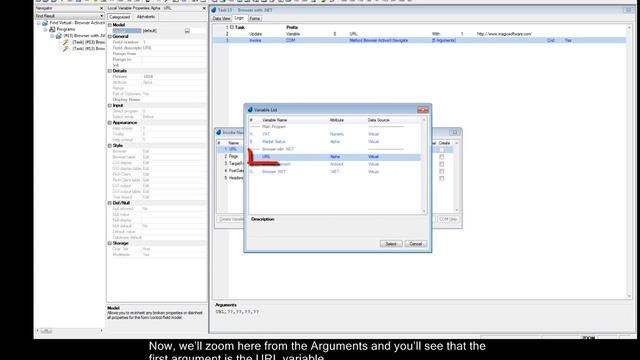Collapse the Model property section
640x360 pixels.
110,25
